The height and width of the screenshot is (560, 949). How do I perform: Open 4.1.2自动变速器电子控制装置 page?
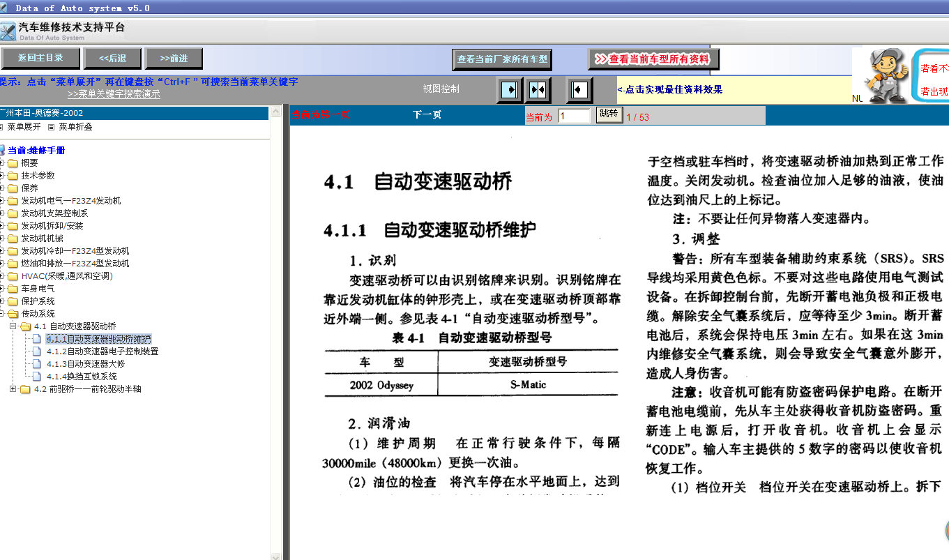pos(103,351)
